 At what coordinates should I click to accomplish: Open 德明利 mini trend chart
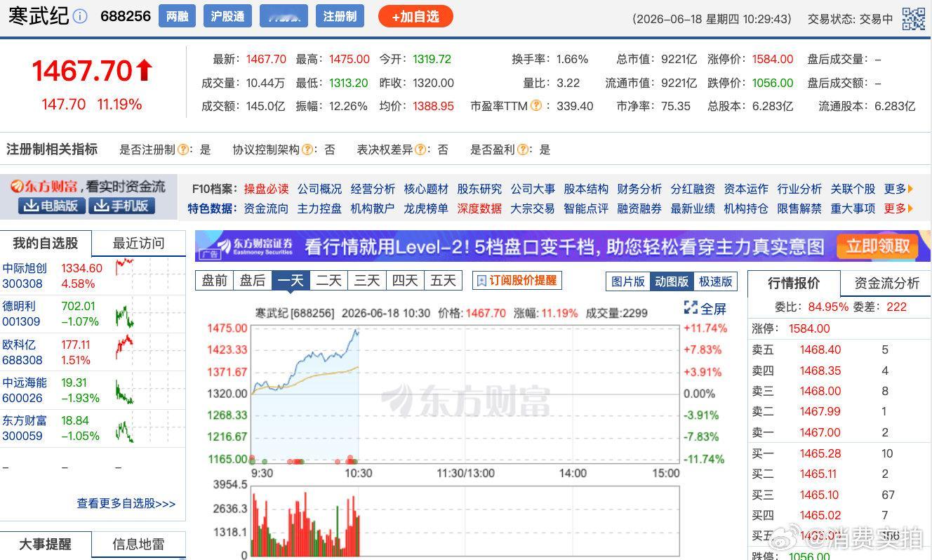(125, 316)
